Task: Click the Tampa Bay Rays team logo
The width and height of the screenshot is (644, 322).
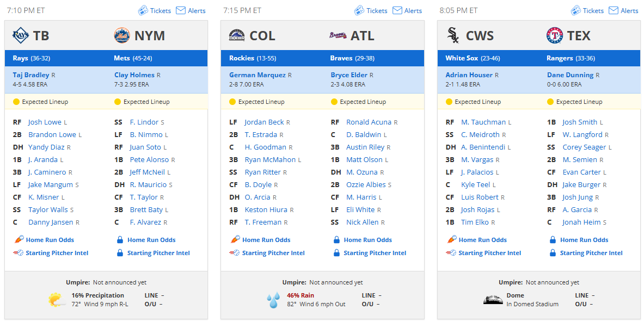Action: pyautogui.click(x=21, y=36)
